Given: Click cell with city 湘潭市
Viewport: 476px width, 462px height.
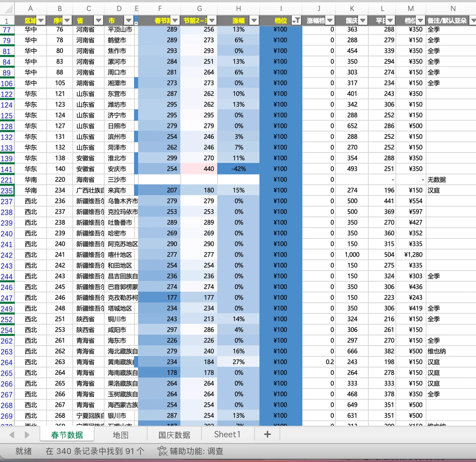Looking at the screenshot, I should pos(120,83).
